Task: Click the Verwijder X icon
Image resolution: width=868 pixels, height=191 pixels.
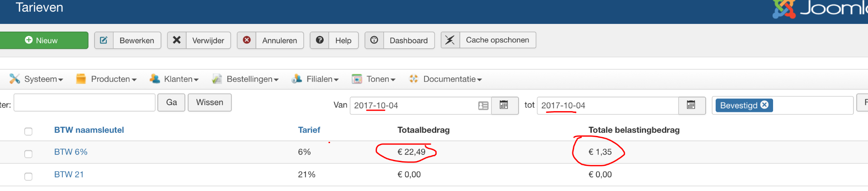Action: click(177, 40)
